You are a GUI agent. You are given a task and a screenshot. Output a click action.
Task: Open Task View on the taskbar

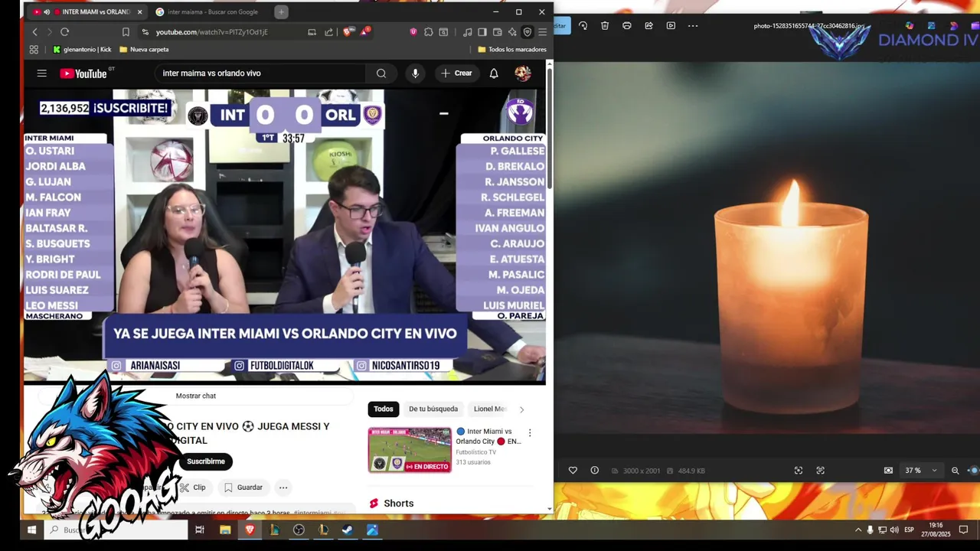pyautogui.click(x=200, y=530)
